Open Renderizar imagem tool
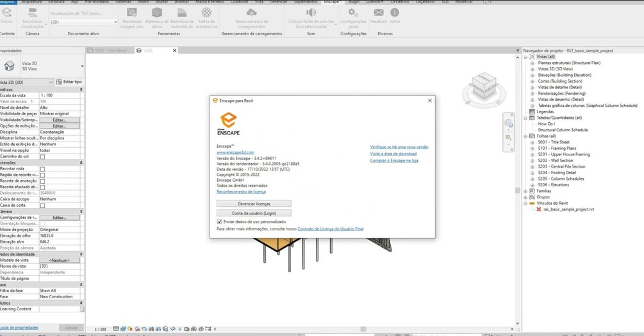Viewport: 644px width, 336px height. [x=132, y=13]
